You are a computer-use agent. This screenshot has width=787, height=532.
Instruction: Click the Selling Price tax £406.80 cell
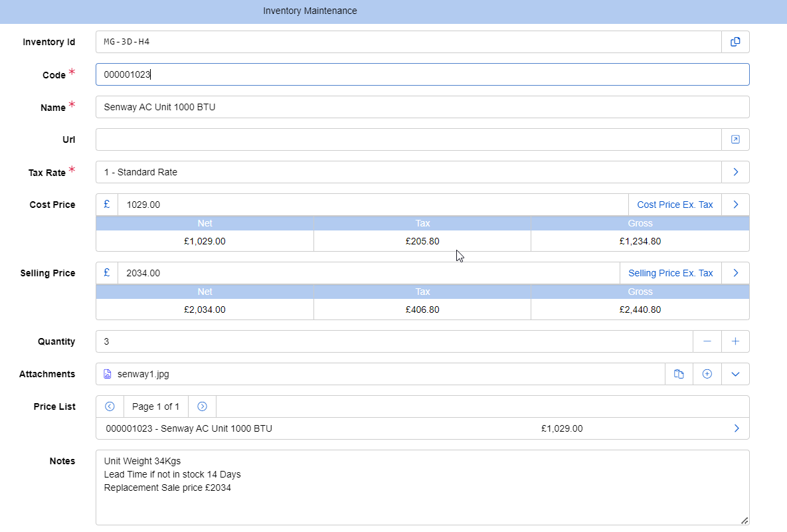point(422,309)
